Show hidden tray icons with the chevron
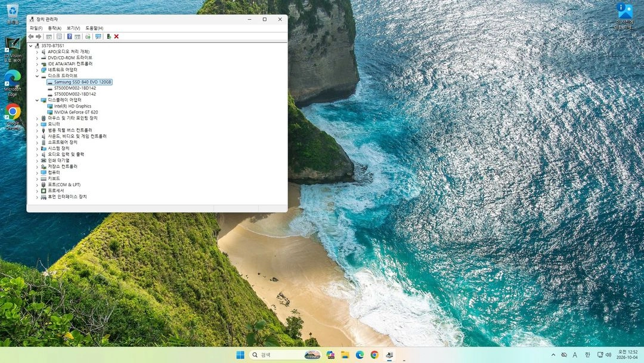644x363 pixels. pyautogui.click(x=553, y=355)
